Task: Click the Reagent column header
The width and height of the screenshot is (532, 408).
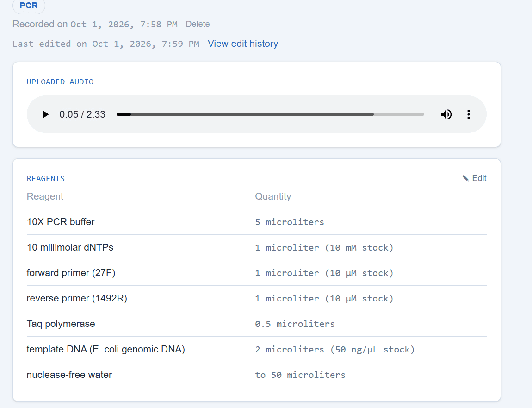Action: [45, 196]
